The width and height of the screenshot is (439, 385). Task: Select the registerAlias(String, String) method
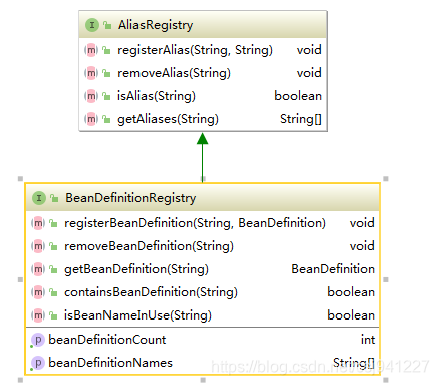coord(195,50)
